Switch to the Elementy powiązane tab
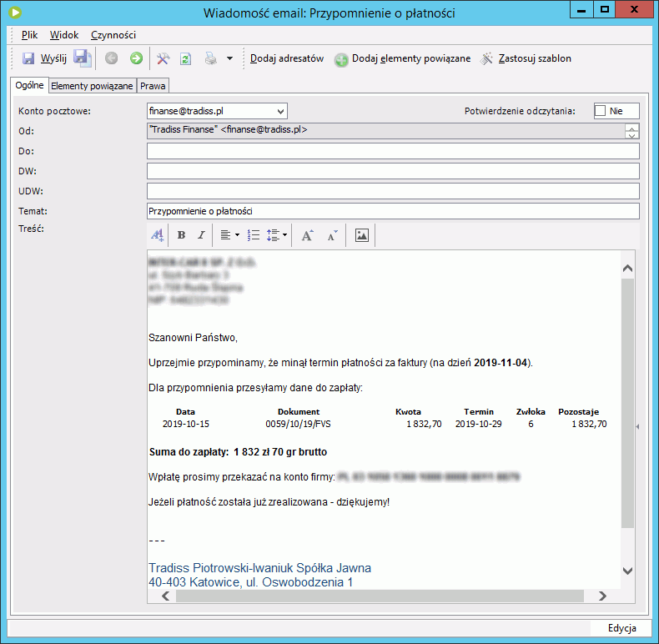 click(92, 86)
